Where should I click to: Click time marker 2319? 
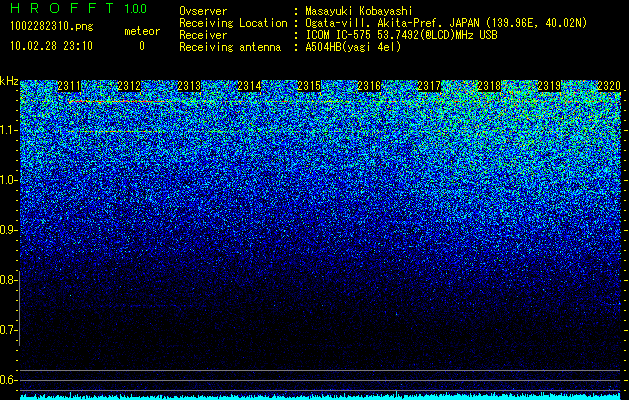tap(549, 86)
